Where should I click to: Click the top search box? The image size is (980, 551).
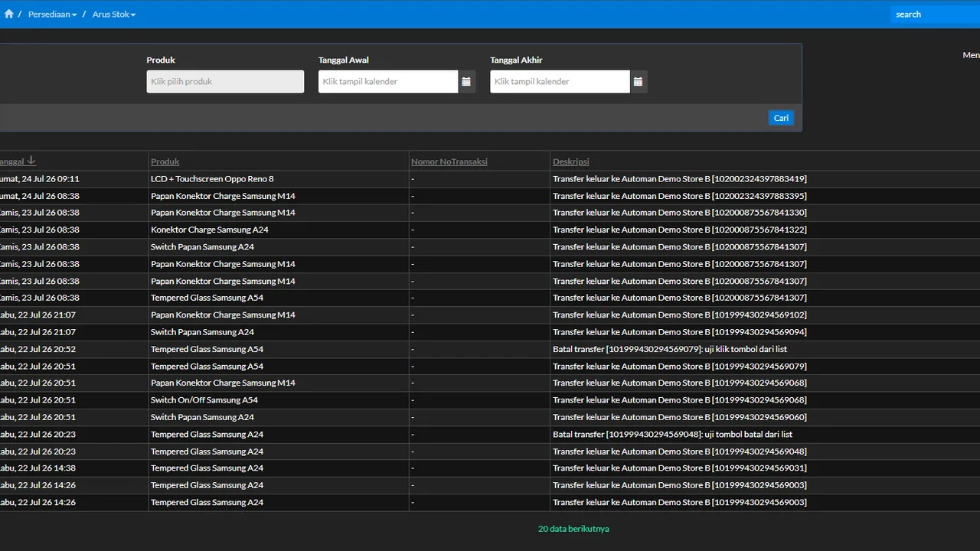click(935, 15)
